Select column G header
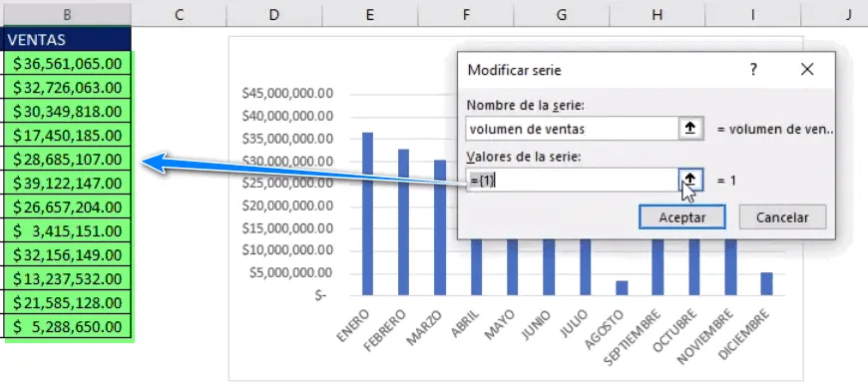This screenshot has width=868, height=389. (x=562, y=14)
